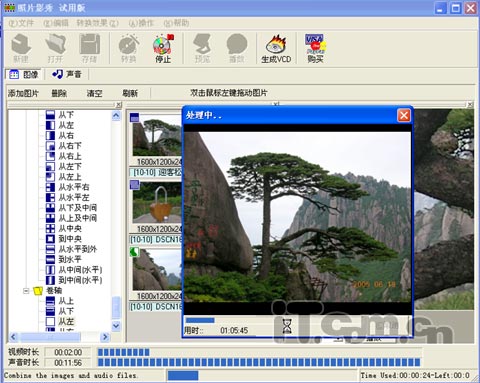
Task: Click the 视频时长 00:02:00 field
Action: [x=68, y=352]
